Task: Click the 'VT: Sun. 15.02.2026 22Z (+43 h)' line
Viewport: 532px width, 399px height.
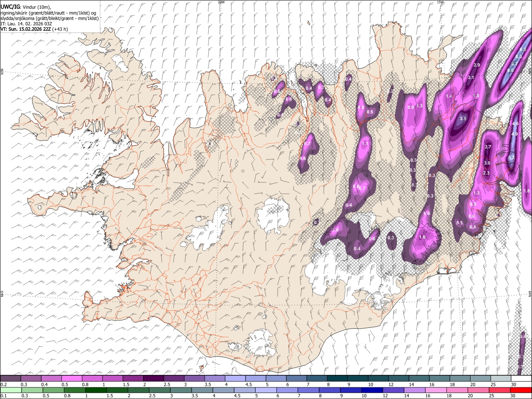Action: 34,29
